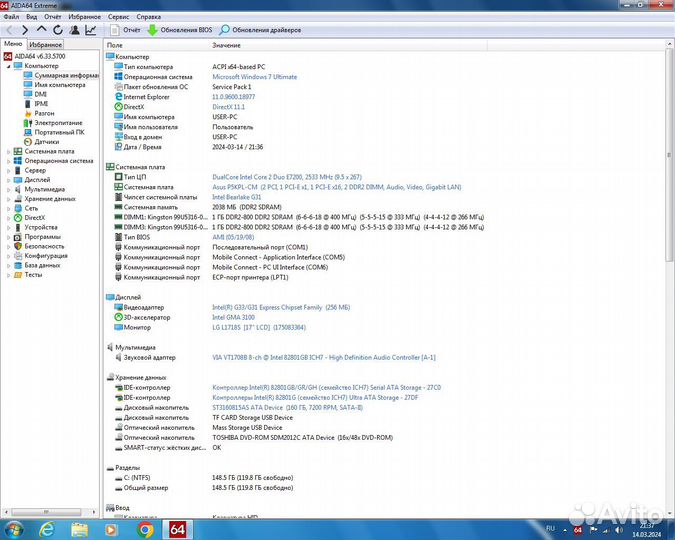675x540 pixels.
Task: Open the Сервис menu
Action: pos(118,17)
